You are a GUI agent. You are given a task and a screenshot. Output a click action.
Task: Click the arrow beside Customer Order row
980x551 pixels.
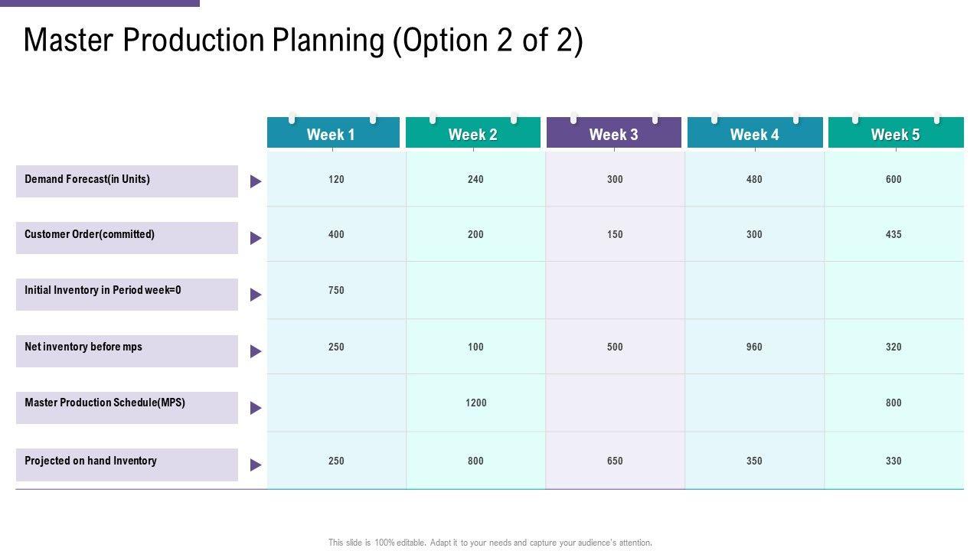pos(256,238)
